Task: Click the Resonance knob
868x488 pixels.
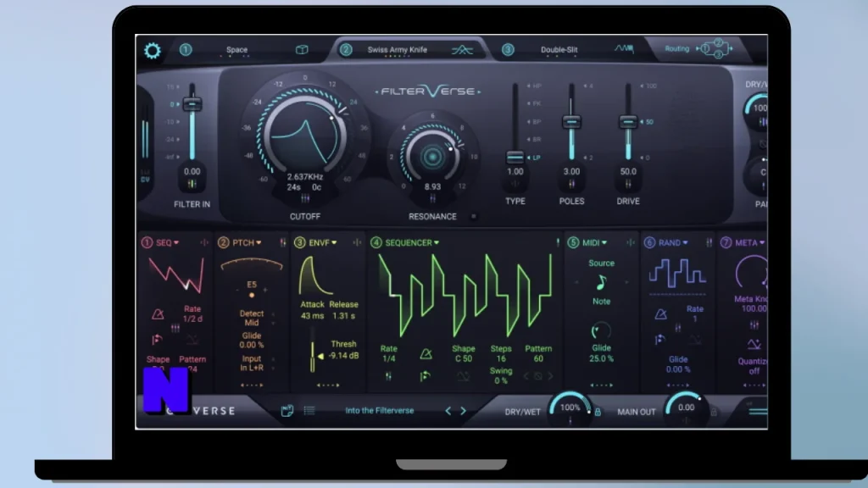Action: click(432, 157)
